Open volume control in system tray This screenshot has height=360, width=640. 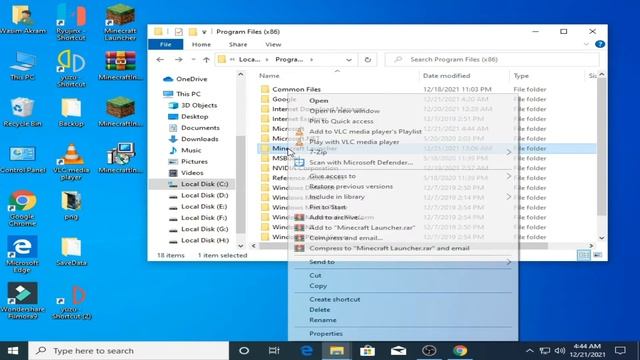(x=560, y=351)
